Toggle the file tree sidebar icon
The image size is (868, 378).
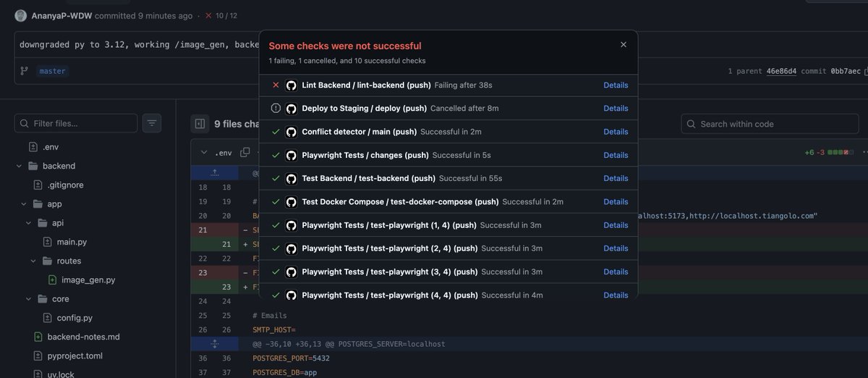coord(200,124)
